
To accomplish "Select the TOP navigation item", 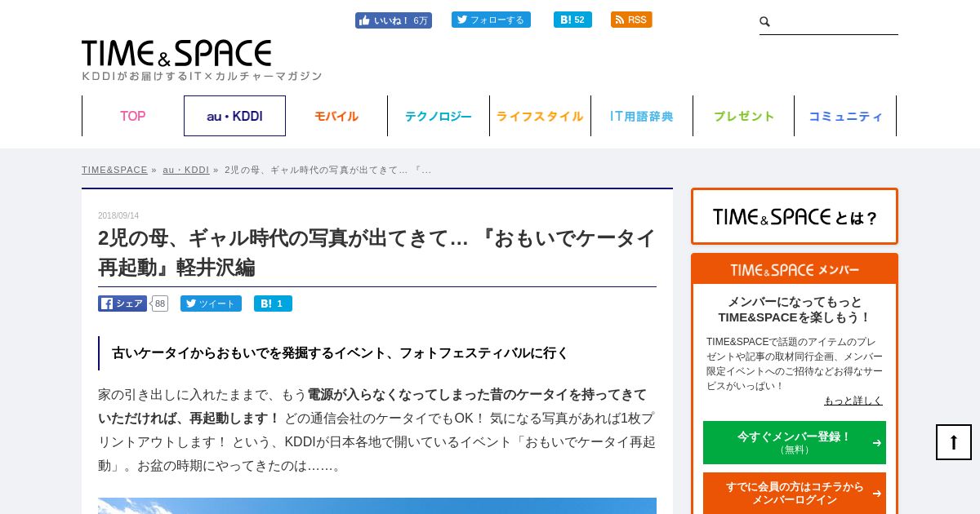I will point(133,116).
